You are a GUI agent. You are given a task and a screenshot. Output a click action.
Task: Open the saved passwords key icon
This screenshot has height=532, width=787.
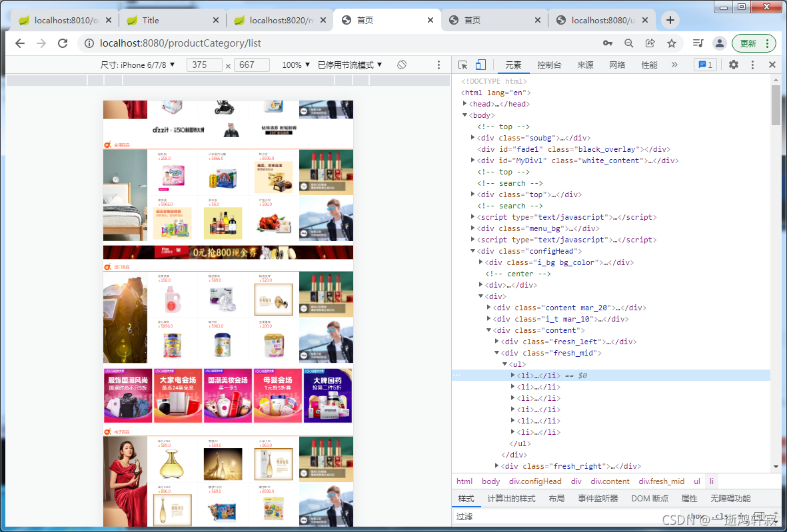point(608,43)
